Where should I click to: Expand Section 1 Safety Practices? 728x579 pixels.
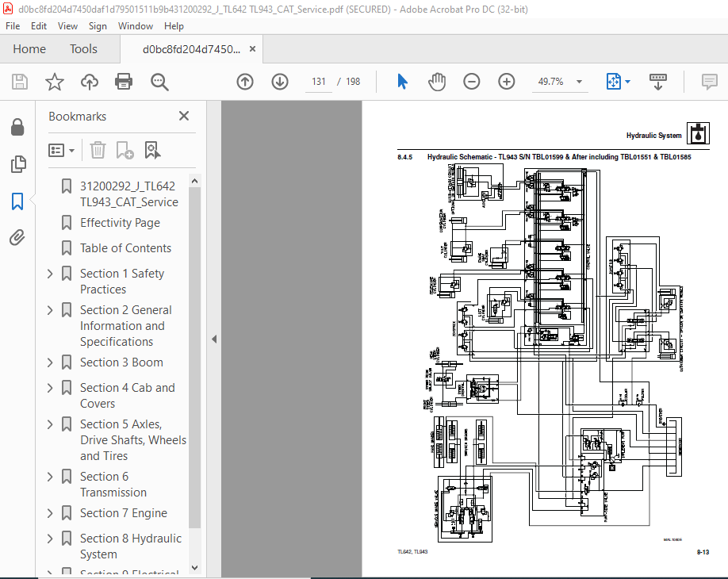(50, 274)
